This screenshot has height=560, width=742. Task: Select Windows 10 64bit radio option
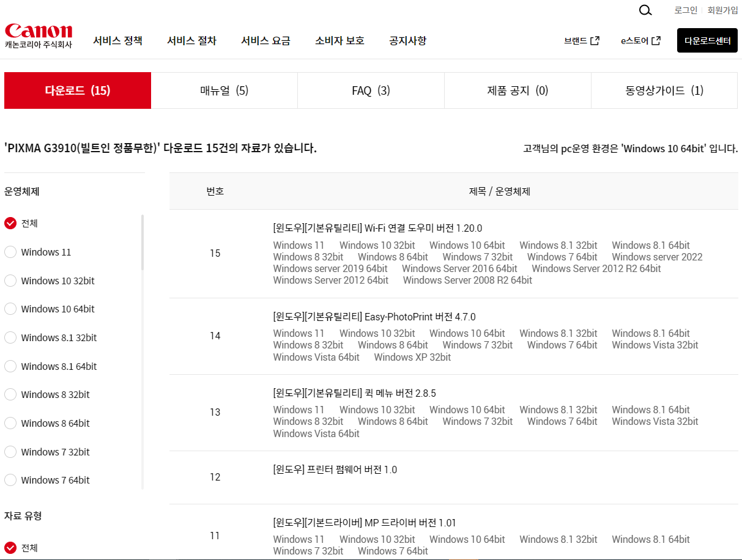coord(10,309)
